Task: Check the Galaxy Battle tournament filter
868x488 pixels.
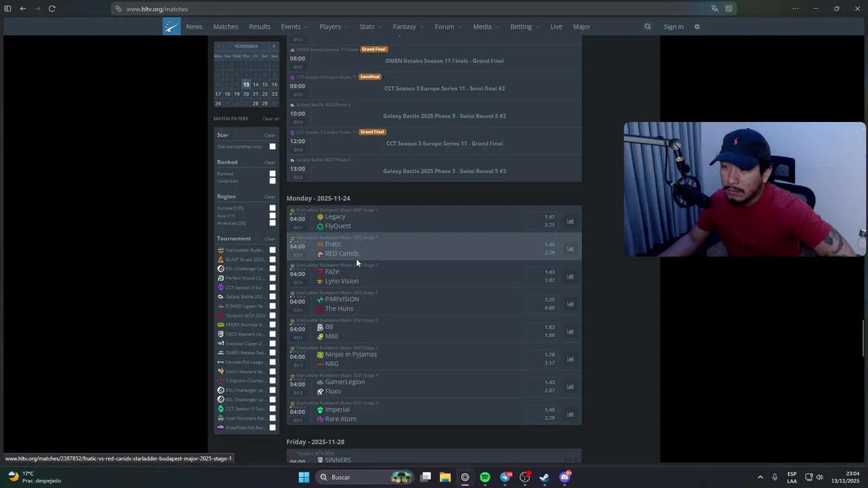Action: point(273,297)
